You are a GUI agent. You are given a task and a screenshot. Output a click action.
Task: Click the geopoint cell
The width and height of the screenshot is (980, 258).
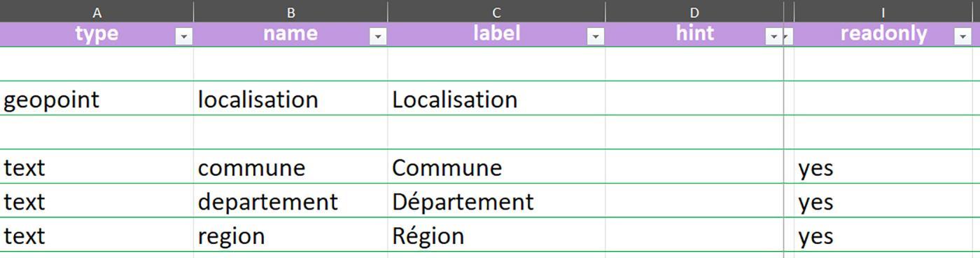[97, 99]
